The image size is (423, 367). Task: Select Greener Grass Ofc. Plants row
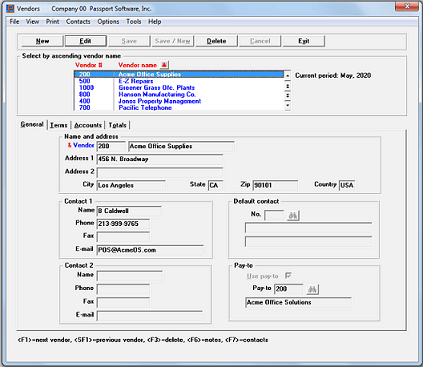pos(179,88)
